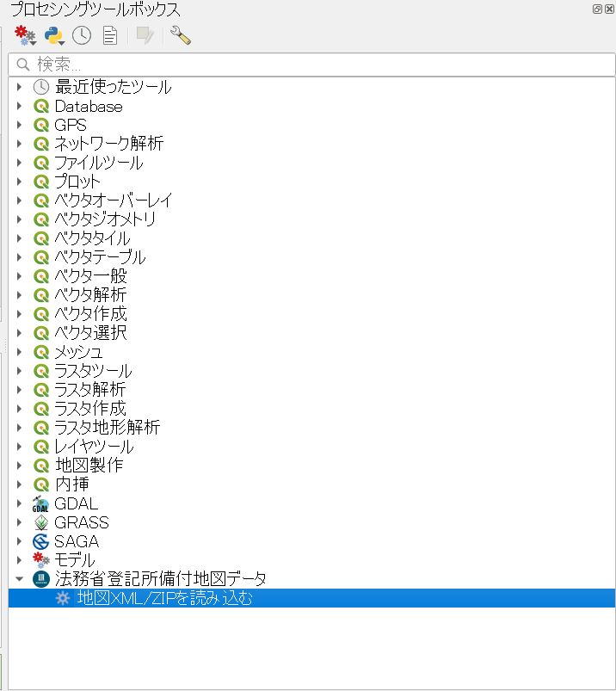
Task: Click the search field in toolbox
Action: [x=311, y=65]
